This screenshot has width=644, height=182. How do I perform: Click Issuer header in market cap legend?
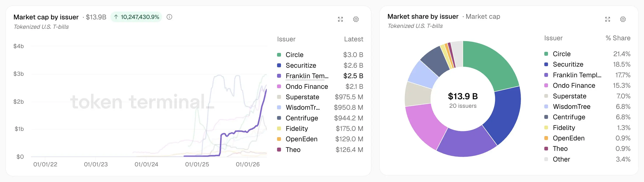coord(286,39)
